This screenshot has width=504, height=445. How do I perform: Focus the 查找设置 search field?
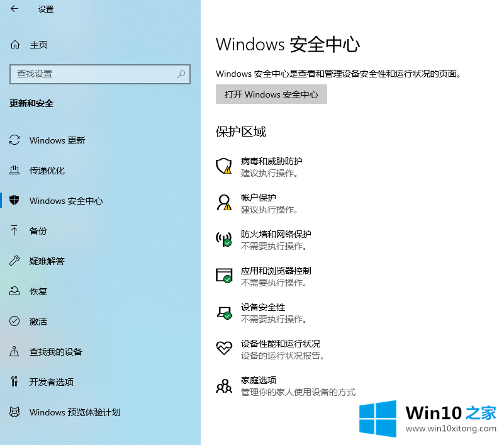100,74
